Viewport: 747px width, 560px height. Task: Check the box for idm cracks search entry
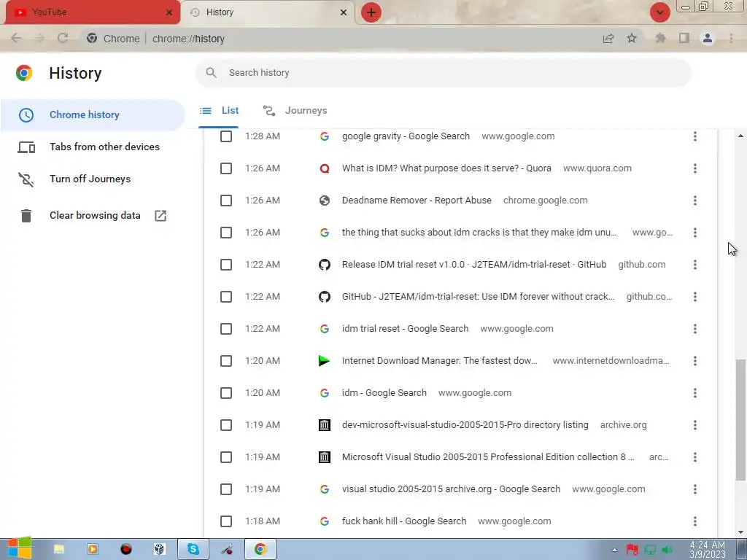[x=226, y=233]
